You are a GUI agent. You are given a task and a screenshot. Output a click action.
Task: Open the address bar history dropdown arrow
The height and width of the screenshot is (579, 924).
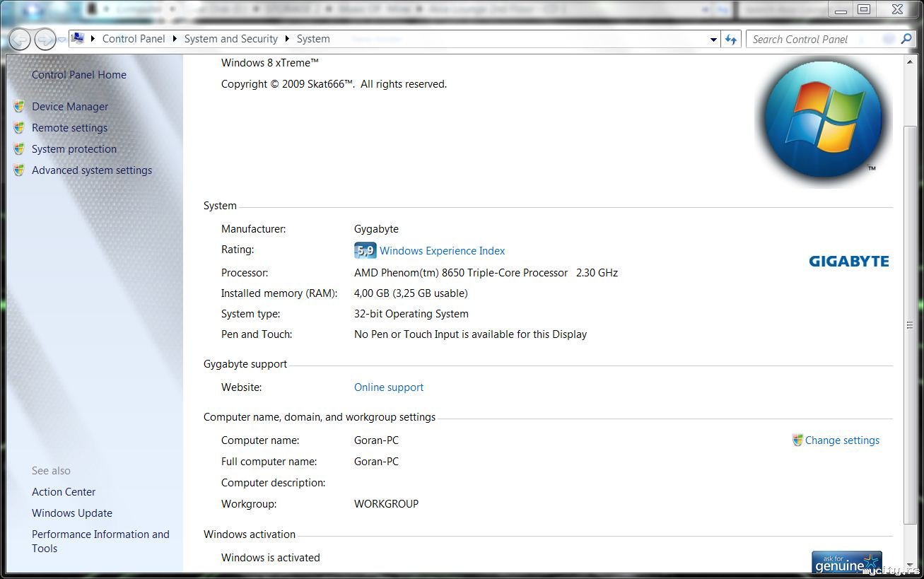click(x=713, y=40)
